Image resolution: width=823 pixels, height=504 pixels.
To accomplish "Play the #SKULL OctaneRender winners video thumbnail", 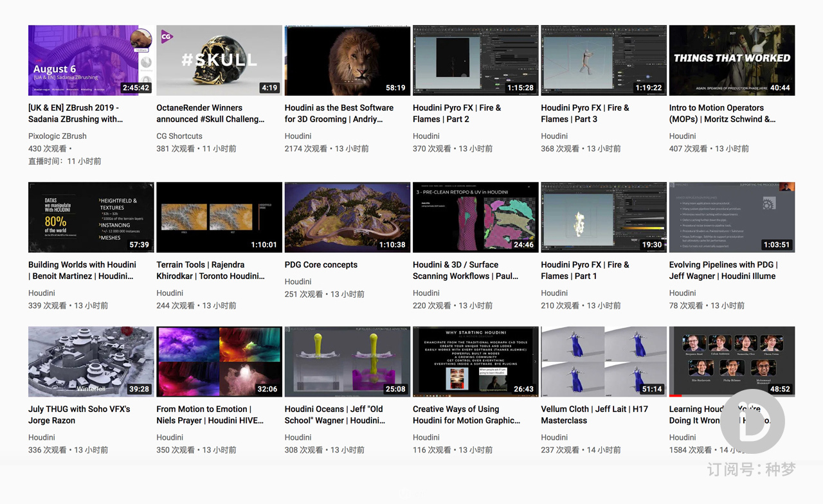I will coord(219,60).
